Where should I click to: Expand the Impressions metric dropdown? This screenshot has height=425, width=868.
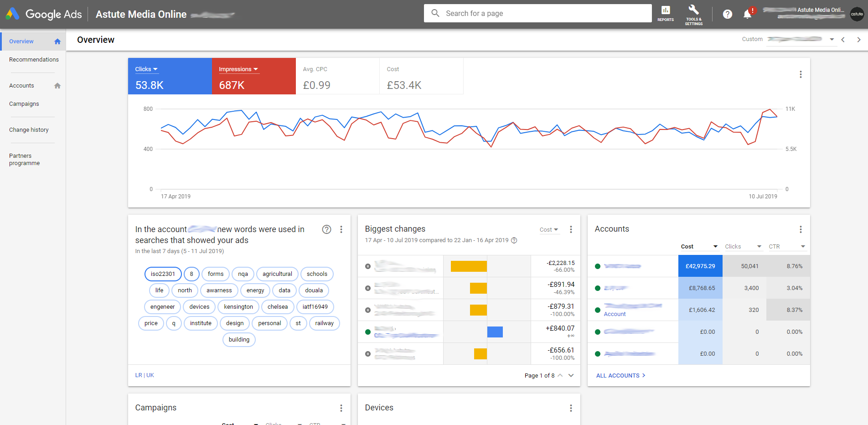click(238, 69)
